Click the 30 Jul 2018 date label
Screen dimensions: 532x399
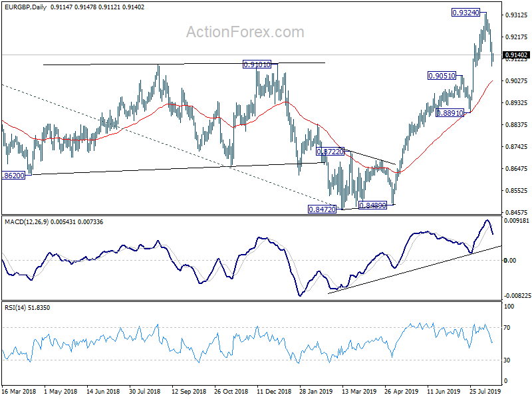pos(144,392)
